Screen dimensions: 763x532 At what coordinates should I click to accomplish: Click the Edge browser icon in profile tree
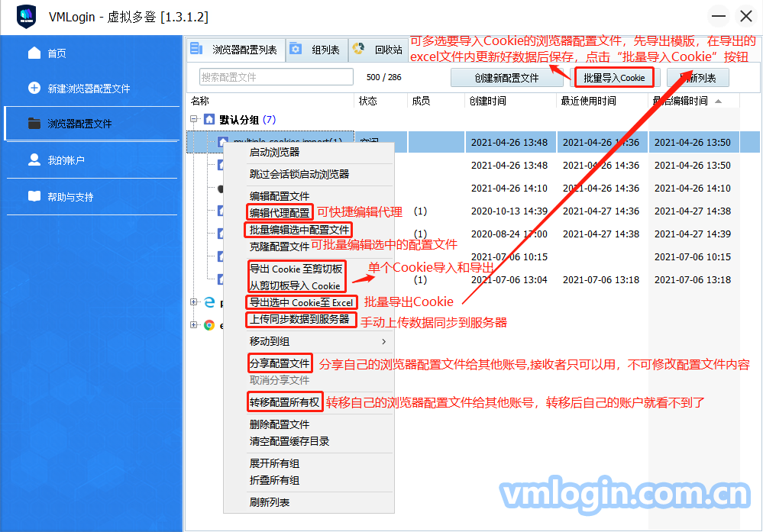[209, 303]
